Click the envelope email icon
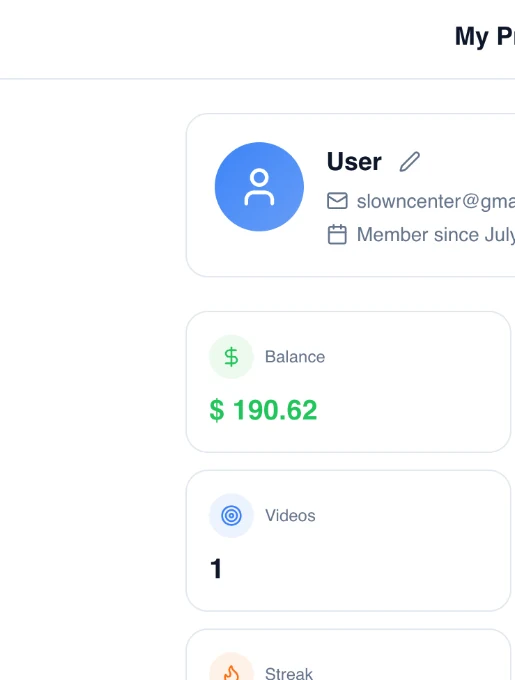This screenshot has height=680, width=515. 337,201
